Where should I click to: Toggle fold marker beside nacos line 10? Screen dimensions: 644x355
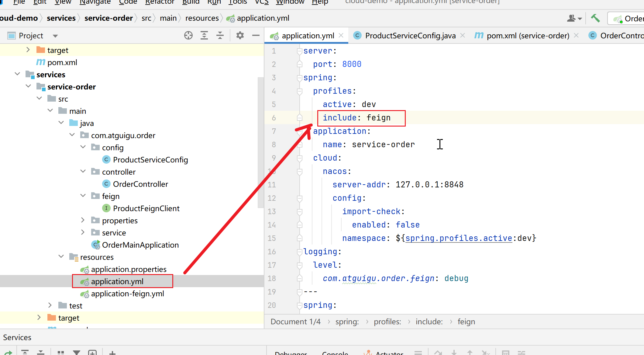299,172
